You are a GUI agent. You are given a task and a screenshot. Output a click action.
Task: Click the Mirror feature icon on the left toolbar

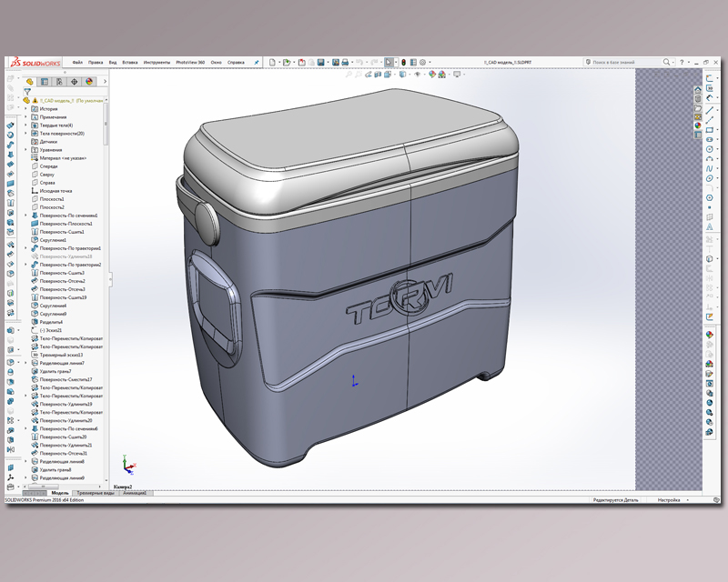pos(11,449)
